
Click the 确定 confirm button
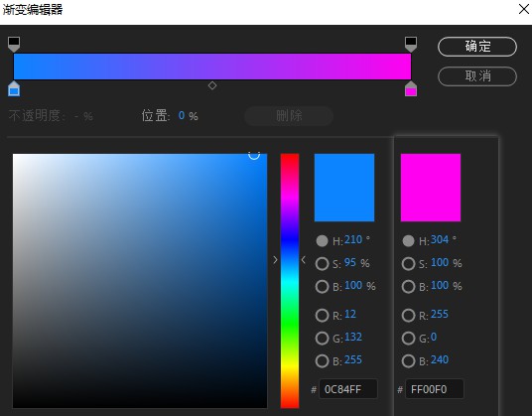(x=477, y=47)
